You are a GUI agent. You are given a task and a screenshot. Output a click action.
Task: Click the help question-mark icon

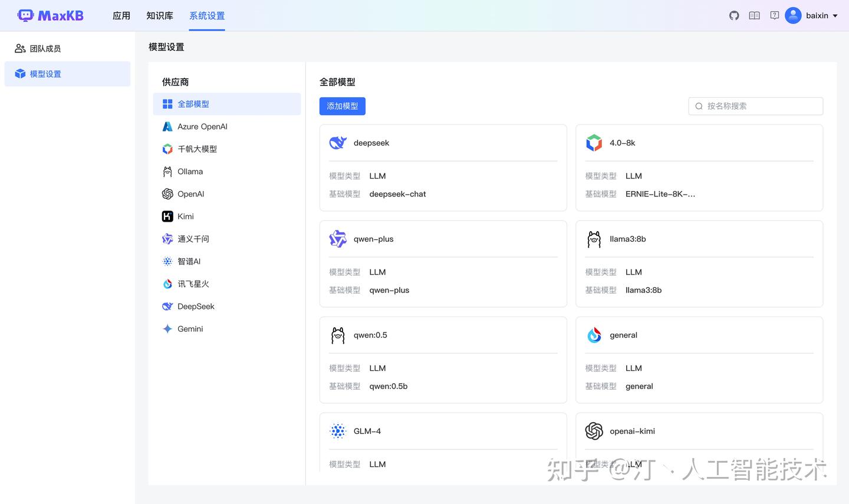point(774,15)
